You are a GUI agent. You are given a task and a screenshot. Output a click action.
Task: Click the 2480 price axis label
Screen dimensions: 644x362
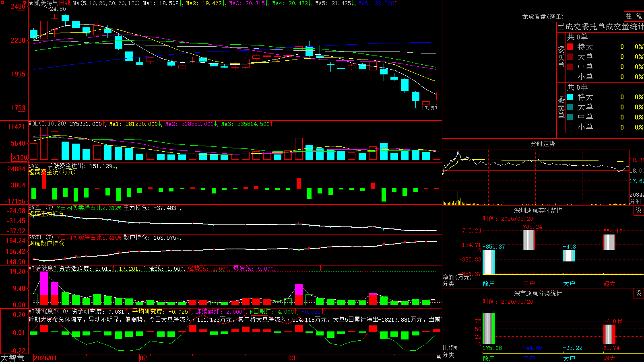pos(18,6)
